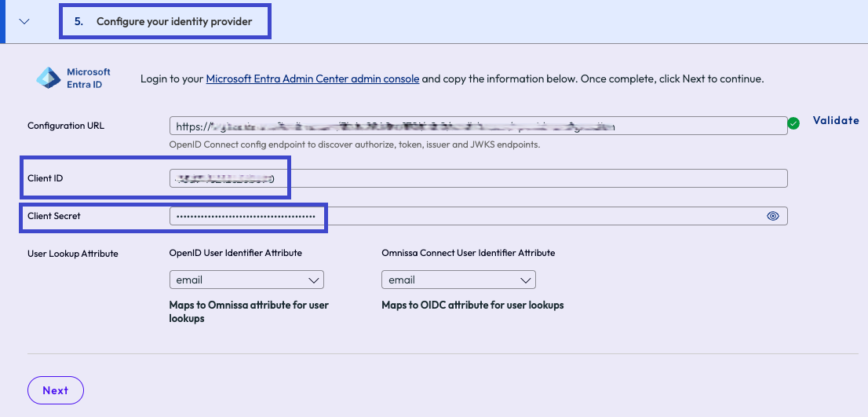Click the green validation checkmark icon
Screen dimensions: 868x417
click(x=793, y=123)
